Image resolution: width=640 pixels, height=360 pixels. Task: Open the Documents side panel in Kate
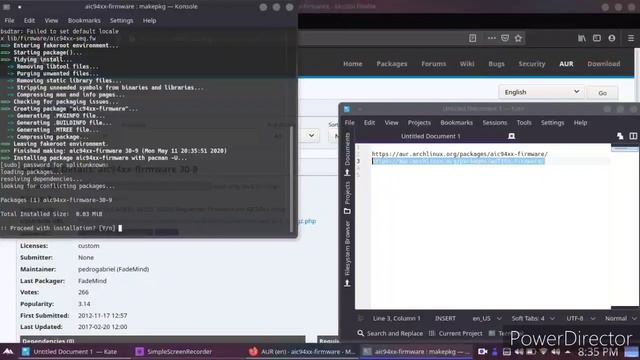point(347,154)
